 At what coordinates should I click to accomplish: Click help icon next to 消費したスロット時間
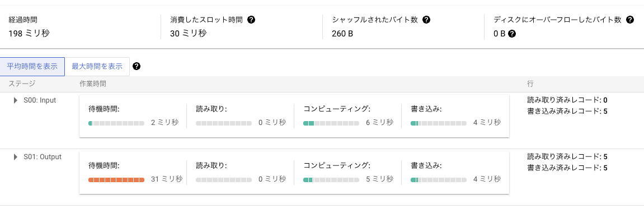[x=252, y=20]
